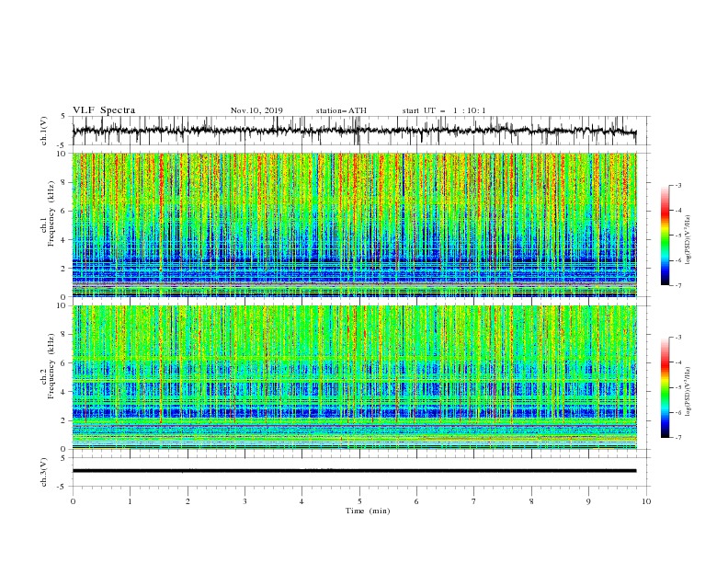Click the "VLF Spectra" plot title
This screenshot has width=728, height=563.
[x=104, y=110]
